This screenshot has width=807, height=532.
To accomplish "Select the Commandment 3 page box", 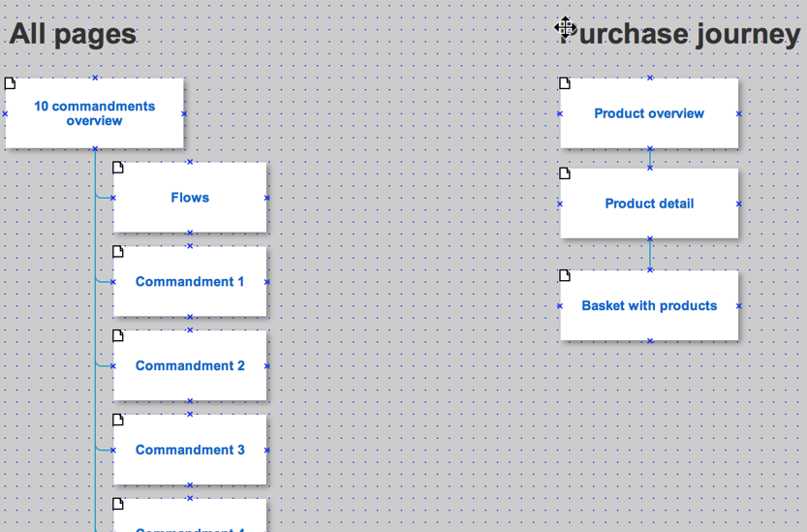I will click(190, 450).
